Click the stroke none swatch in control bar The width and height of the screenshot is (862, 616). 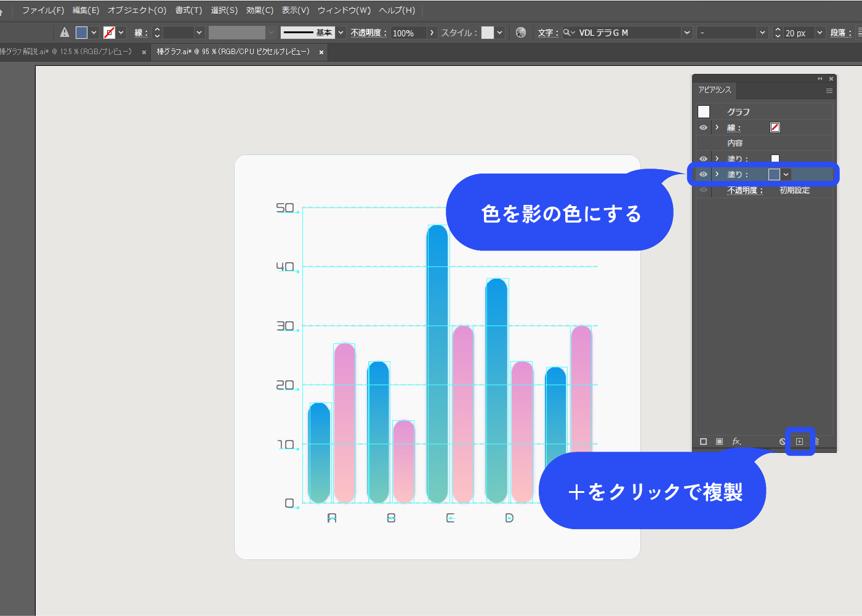[x=109, y=33]
